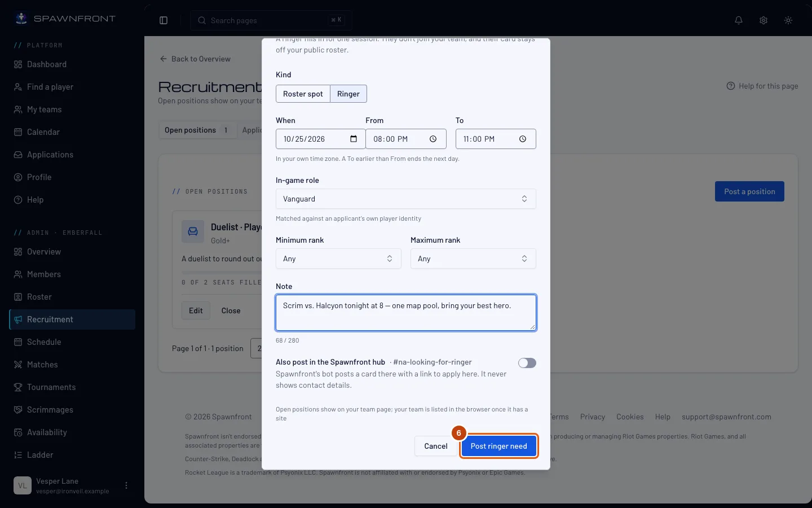The image size is (812, 508).
Task: Open Vesper Lane account menu dots
Action: (x=126, y=485)
